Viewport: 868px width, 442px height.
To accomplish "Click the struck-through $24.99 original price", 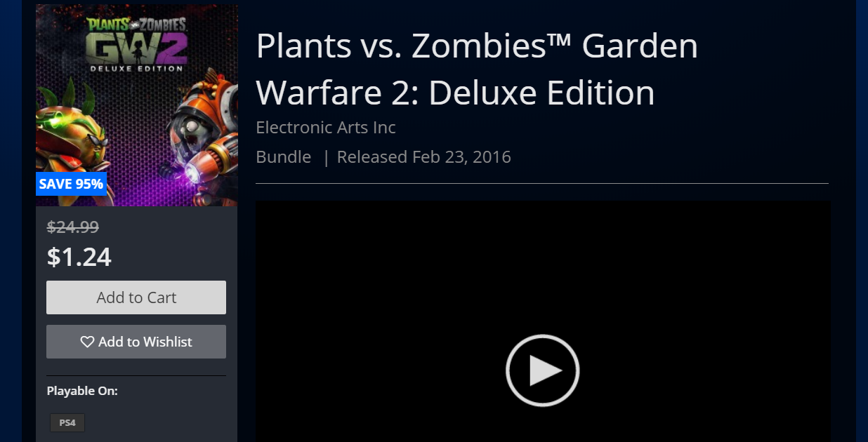I will click(x=72, y=227).
